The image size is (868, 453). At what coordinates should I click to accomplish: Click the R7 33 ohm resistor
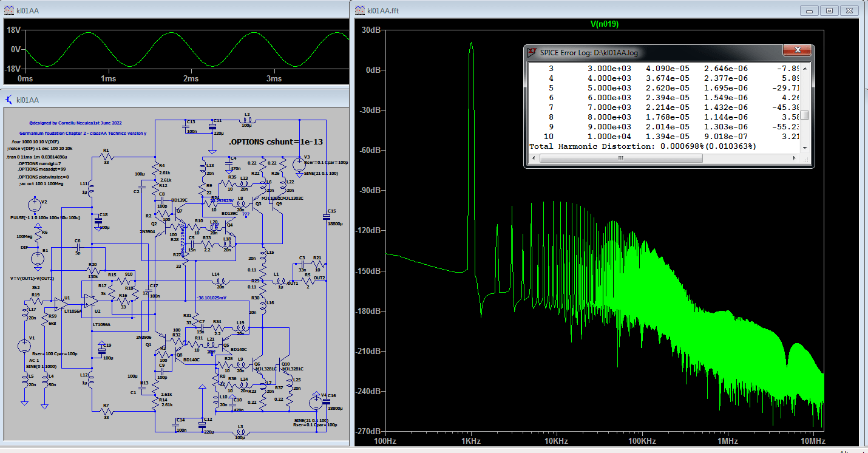[x=106, y=410]
